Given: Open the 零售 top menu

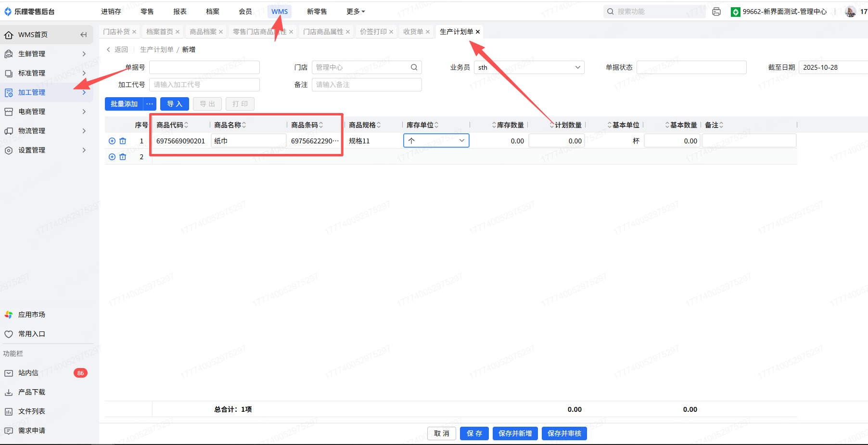Looking at the screenshot, I should click(147, 12).
